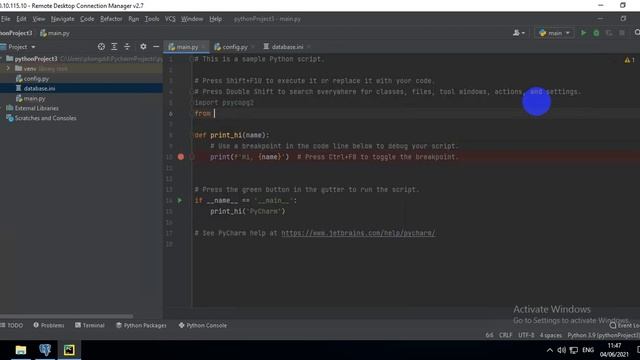Open the Tools menu

pyautogui.click(x=152, y=19)
